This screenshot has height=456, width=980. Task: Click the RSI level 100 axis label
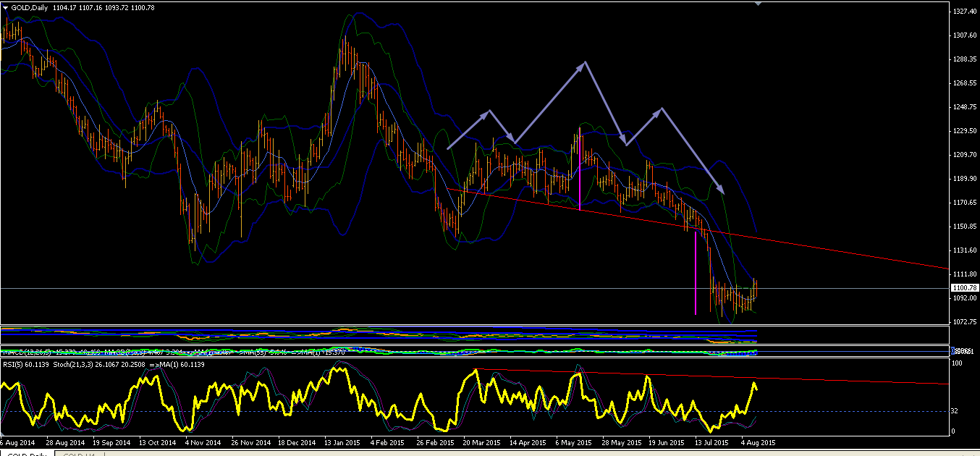tap(958, 364)
